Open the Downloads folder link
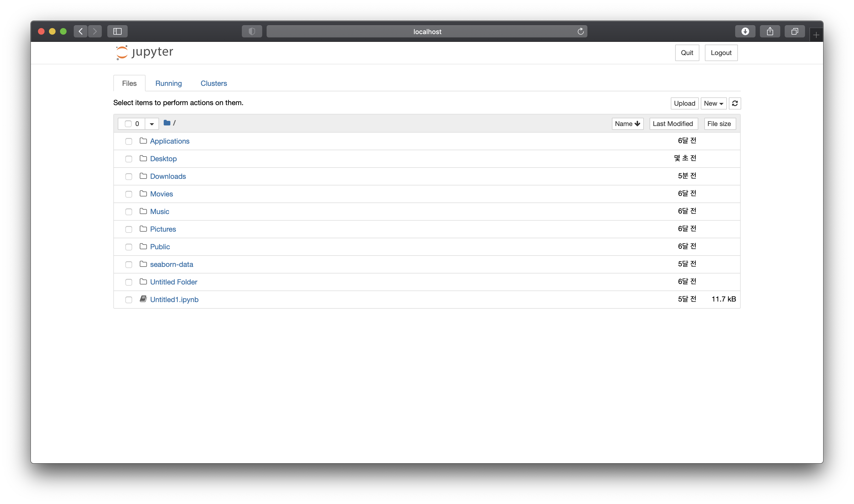Viewport: 854px width, 504px height. (168, 176)
